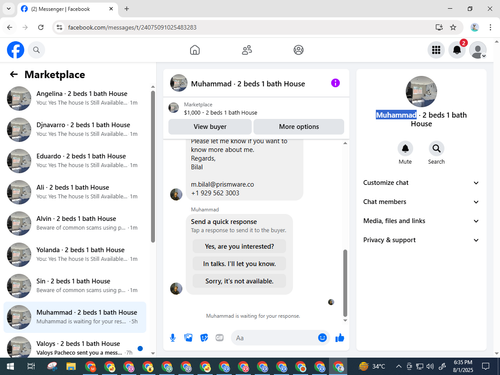Screen dimensions: 500x375
Task: Send a thumbs-up like
Action: click(x=340, y=338)
